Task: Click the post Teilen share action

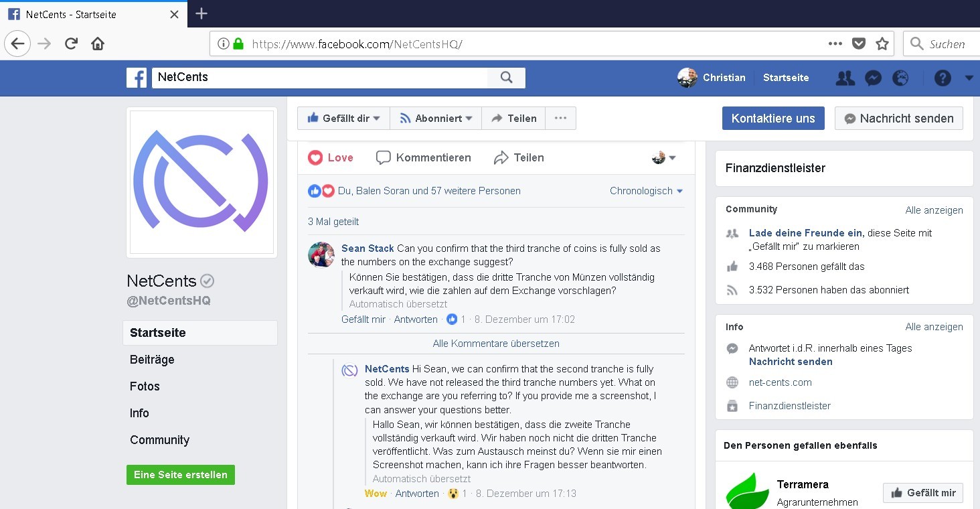Action: [519, 158]
